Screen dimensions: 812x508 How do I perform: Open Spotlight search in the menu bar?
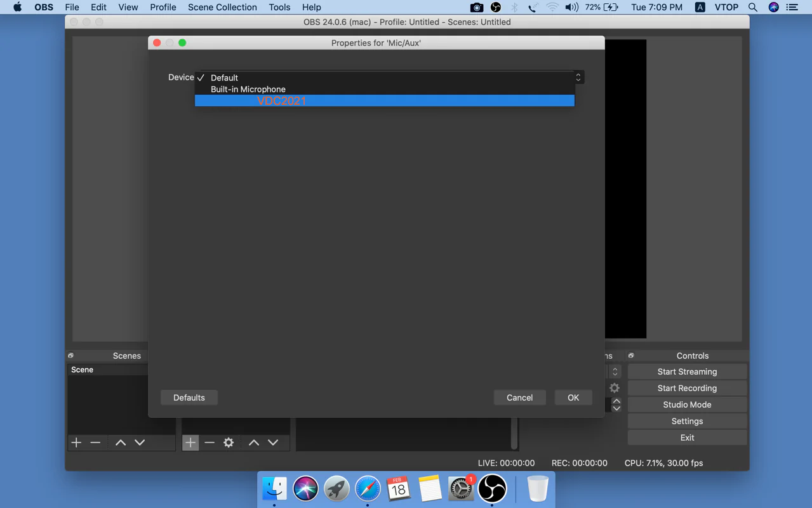753,7
